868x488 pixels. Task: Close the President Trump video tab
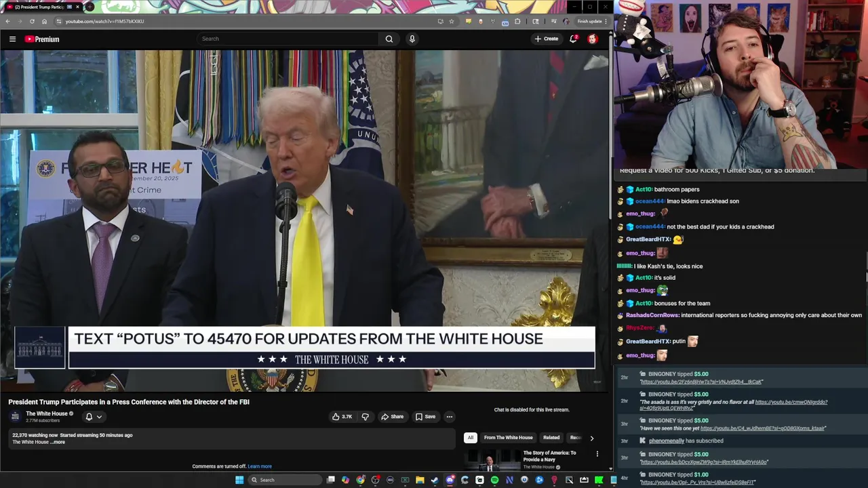point(77,7)
